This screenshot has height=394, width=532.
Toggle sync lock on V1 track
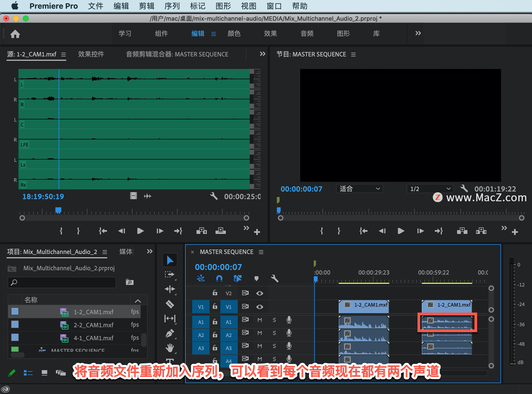point(245,306)
